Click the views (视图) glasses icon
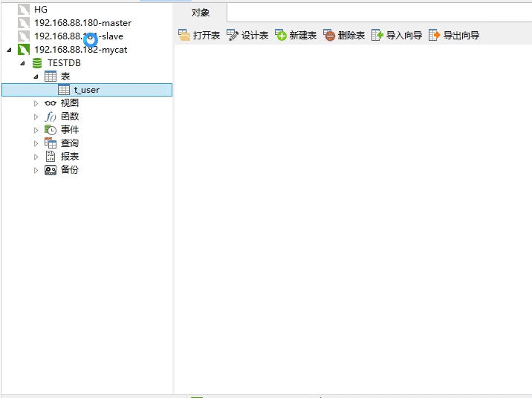The width and height of the screenshot is (532, 398). click(51, 103)
